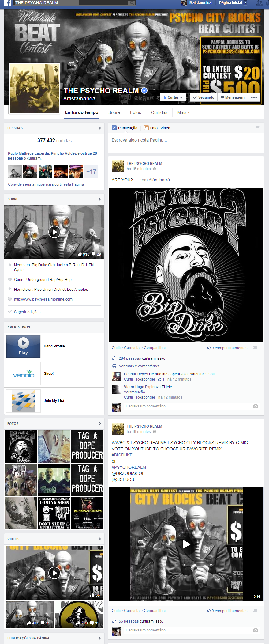Click share arrow on ARE YOU post
This screenshot has width=269, height=644.
209,348
